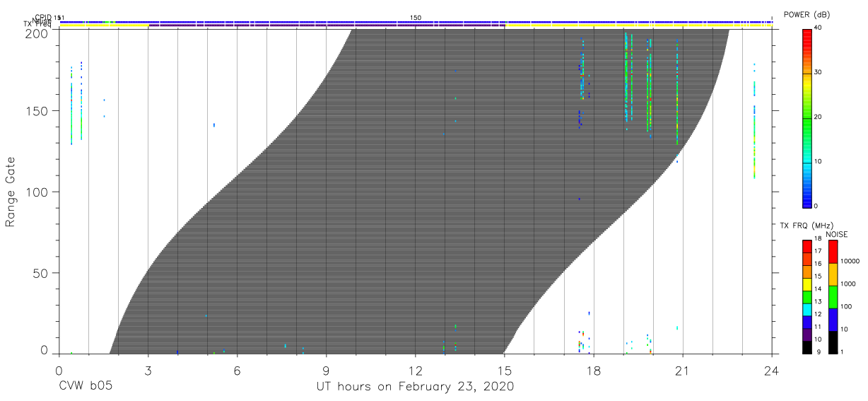Click the y-axis tick label 150
The width and height of the screenshot is (868, 401).
37,111
